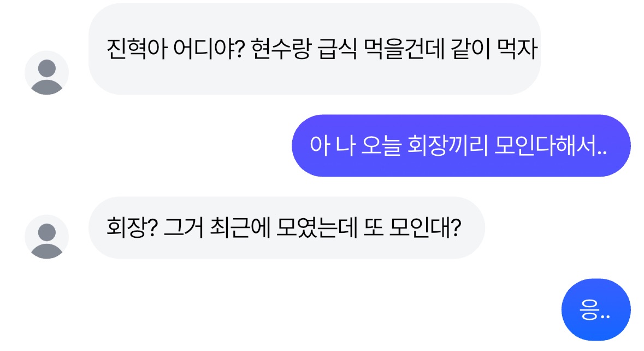Click the purple bubble '아 나 오늘 회장끼리 모인다해서..'
The image size is (644, 351).
coord(460,145)
